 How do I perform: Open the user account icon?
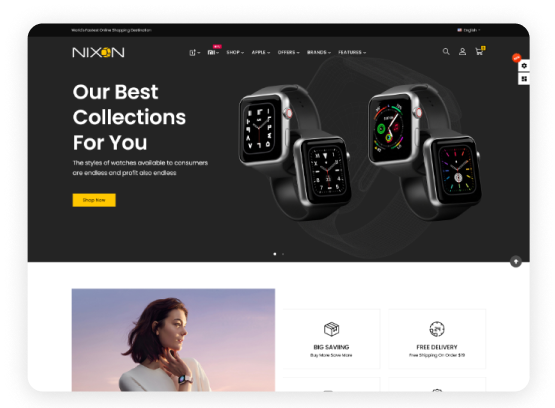(x=462, y=52)
